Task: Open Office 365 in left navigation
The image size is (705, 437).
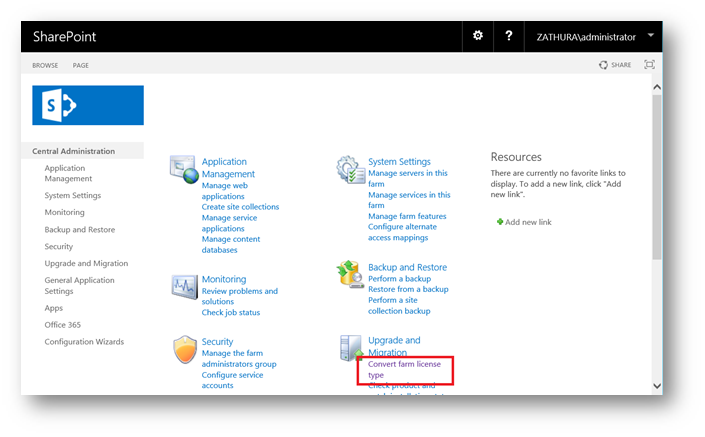Action: 62,325
